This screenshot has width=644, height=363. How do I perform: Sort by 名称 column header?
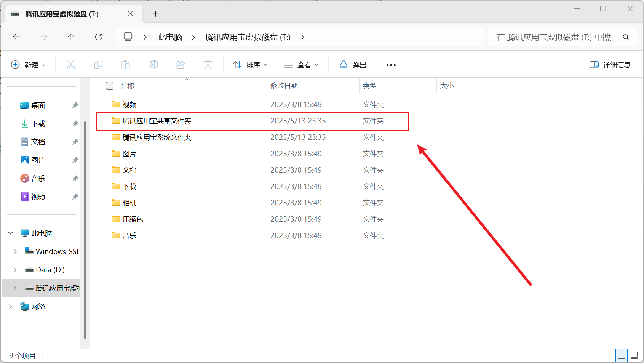click(x=127, y=86)
